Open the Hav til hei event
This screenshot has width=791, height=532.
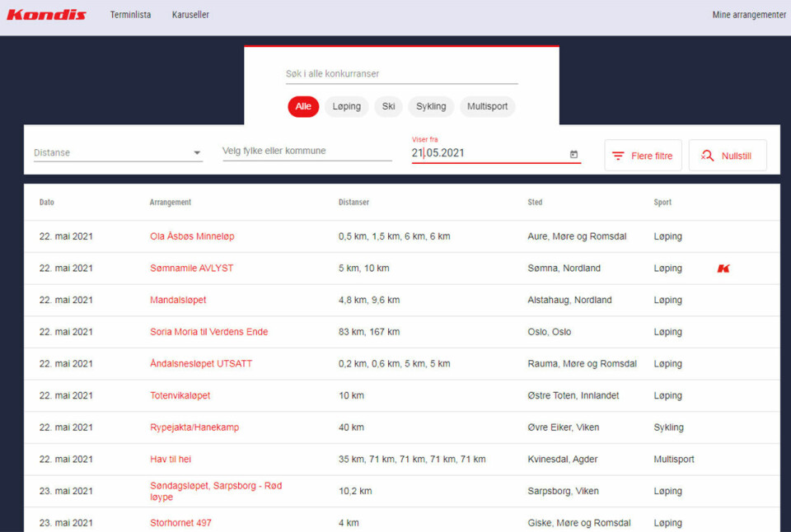(x=171, y=459)
